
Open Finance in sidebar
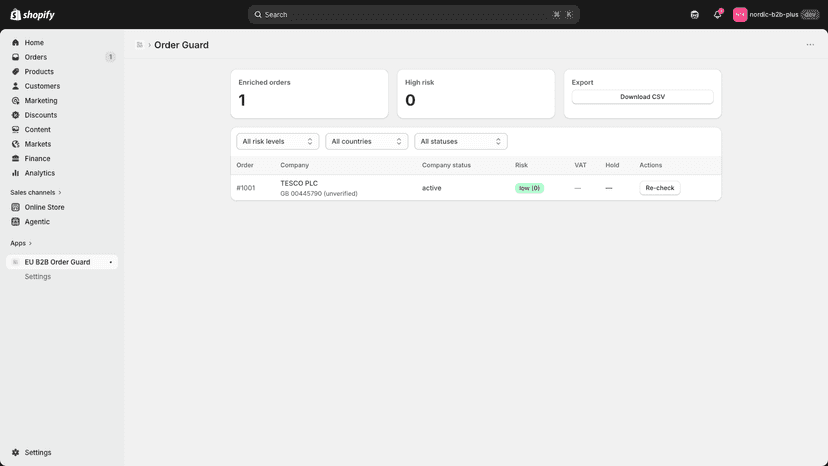tap(62, 159)
